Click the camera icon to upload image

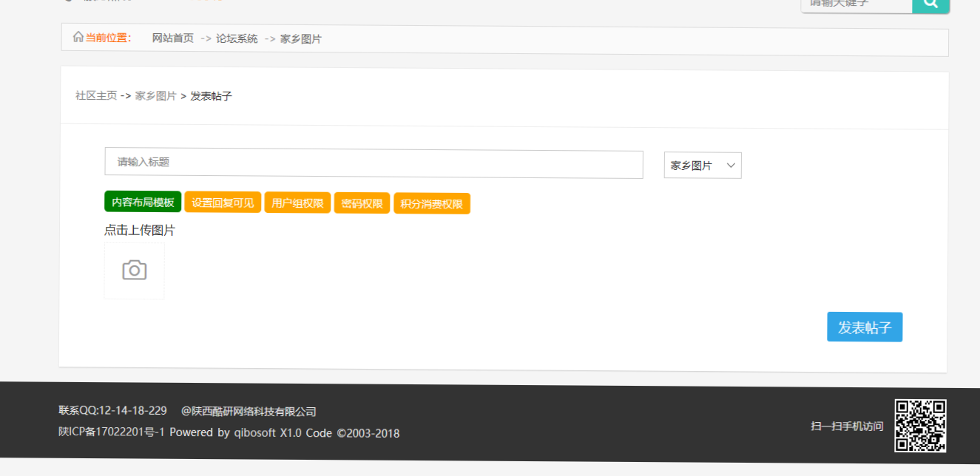pos(134,271)
